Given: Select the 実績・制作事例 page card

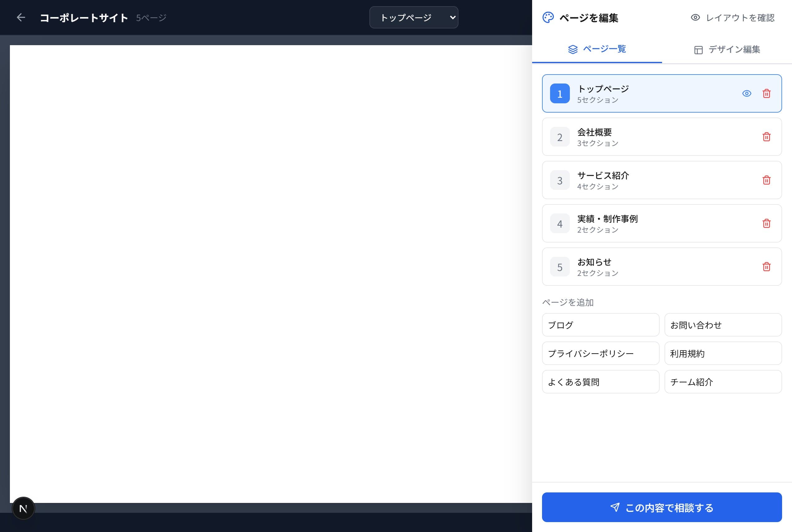Looking at the screenshot, I should pos(662,223).
